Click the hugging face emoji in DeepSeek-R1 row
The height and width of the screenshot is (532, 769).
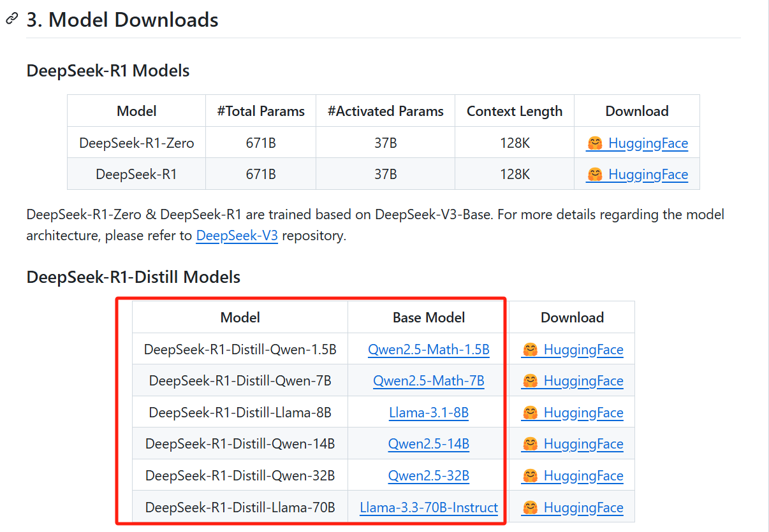(595, 175)
